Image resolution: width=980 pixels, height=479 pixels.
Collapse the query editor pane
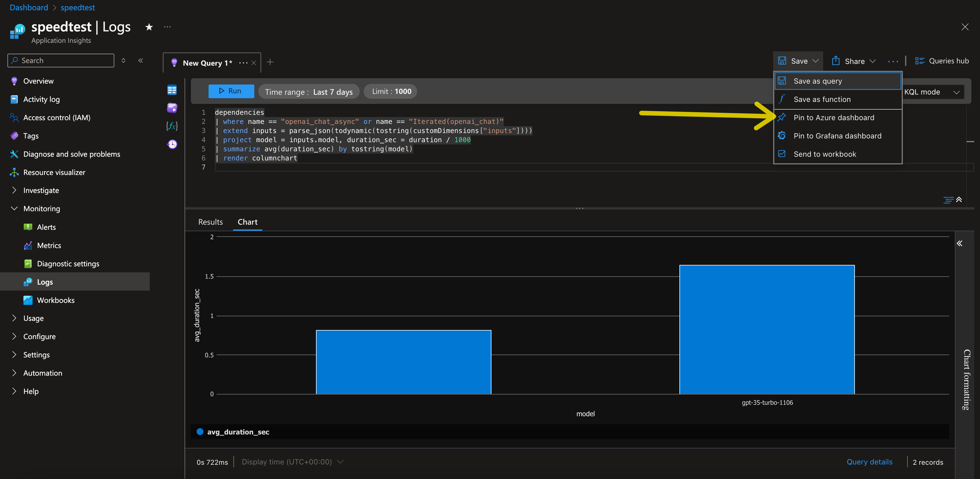coord(959,200)
